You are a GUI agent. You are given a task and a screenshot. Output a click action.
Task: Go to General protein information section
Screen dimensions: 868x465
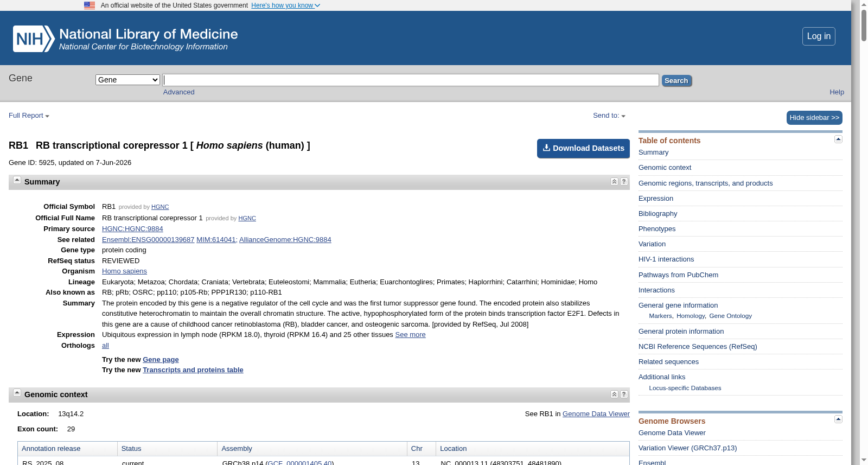681,332
